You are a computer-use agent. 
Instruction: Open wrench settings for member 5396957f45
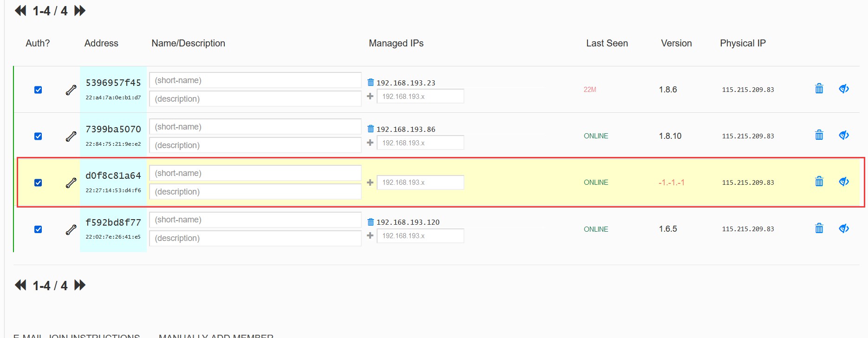coord(71,90)
